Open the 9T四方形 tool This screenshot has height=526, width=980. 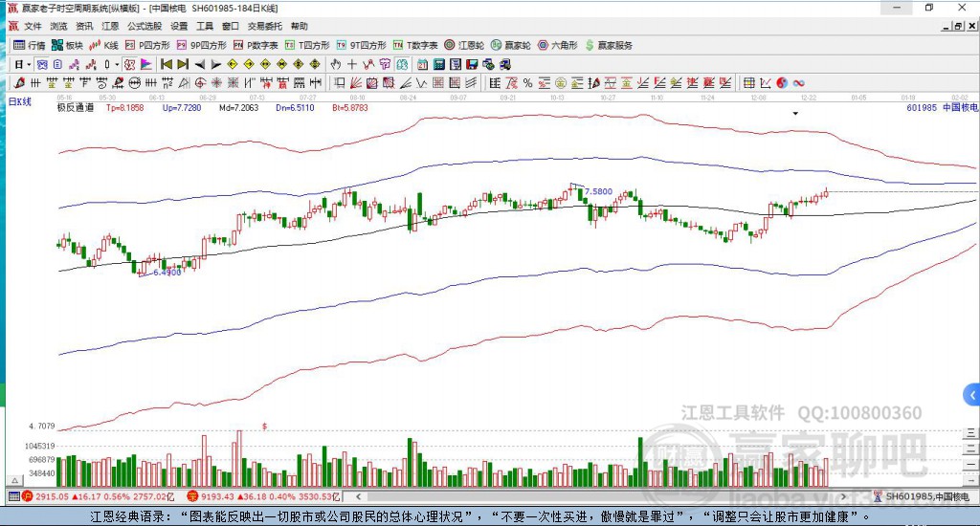tap(361, 45)
